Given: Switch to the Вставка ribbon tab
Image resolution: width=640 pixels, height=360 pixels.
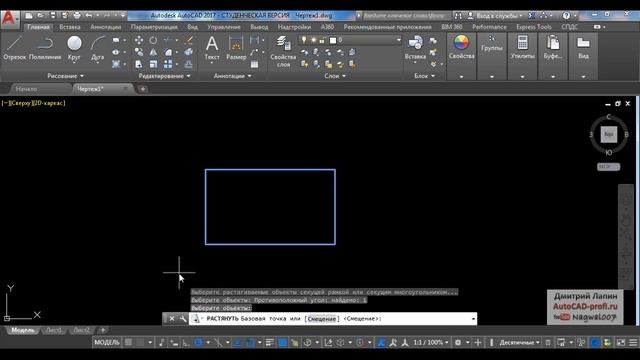Looking at the screenshot, I should (x=70, y=27).
